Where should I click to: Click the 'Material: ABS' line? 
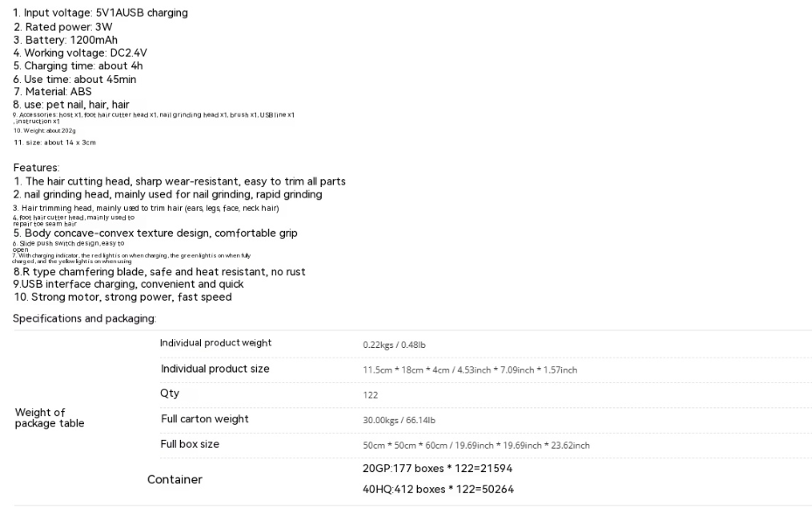tap(52, 92)
